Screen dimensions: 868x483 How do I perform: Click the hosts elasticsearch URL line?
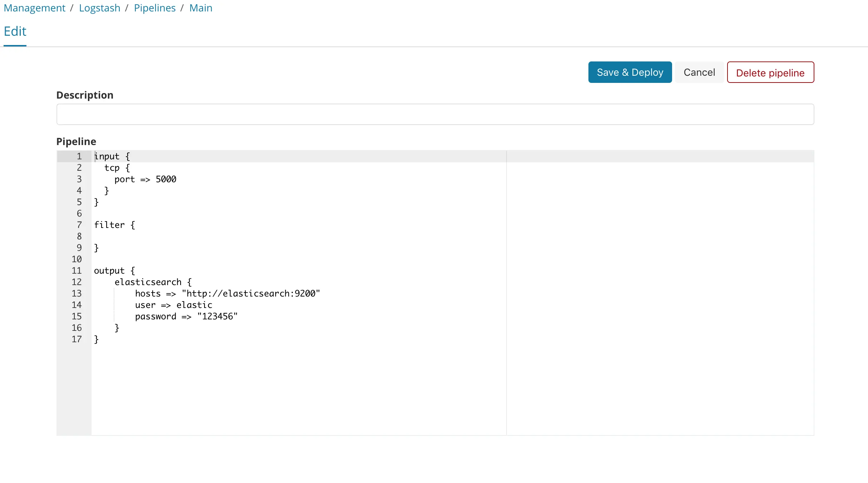click(x=227, y=293)
